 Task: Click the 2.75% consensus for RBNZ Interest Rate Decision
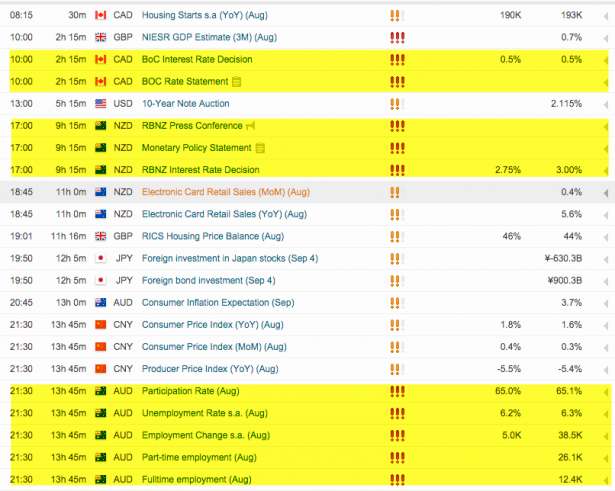[x=508, y=170]
